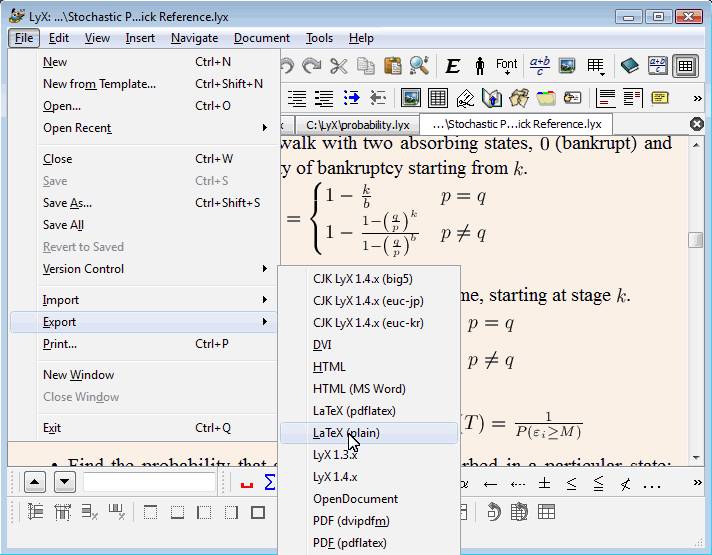Viewport: 712px width, 555px height.
Task: Click the Noun style person icon
Action: 480,66
